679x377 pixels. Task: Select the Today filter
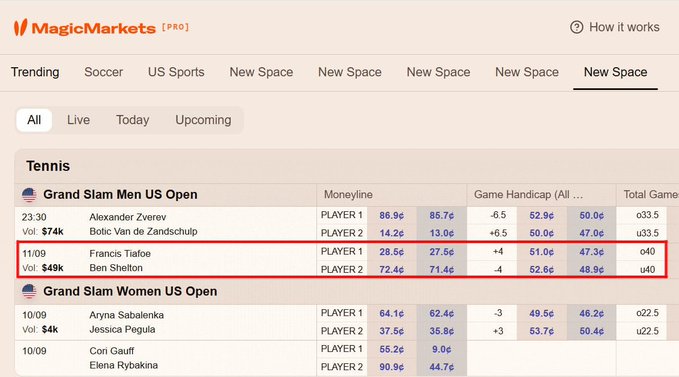point(133,120)
